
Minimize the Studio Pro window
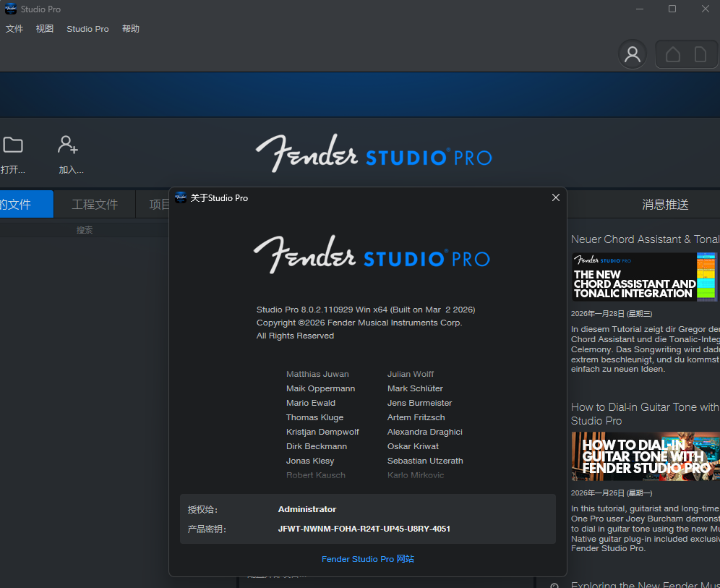click(x=640, y=9)
